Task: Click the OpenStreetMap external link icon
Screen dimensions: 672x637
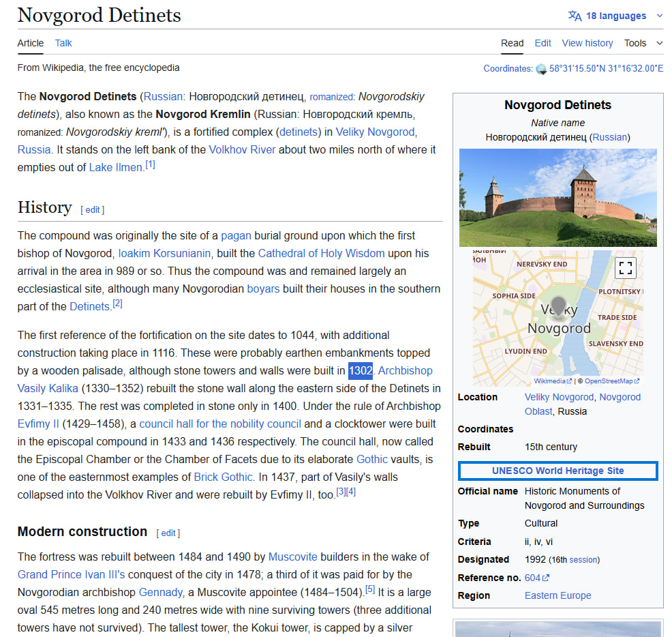Action: click(x=637, y=381)
